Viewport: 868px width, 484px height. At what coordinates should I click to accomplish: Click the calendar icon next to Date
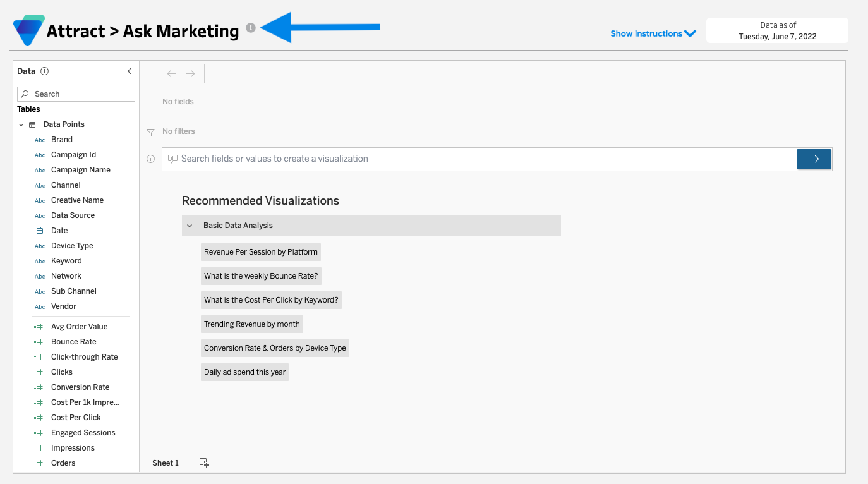(x=40, y=231)
